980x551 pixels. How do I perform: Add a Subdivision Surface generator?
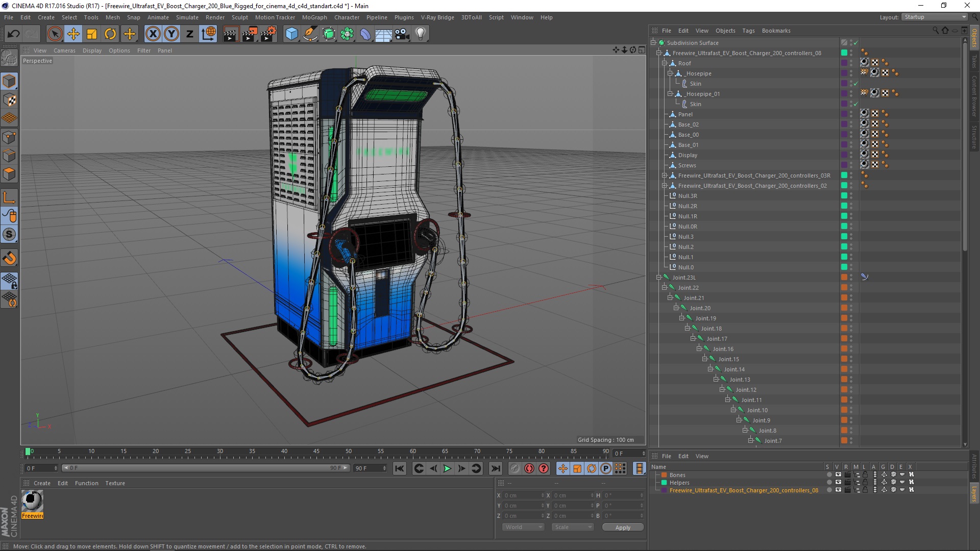(x=329, y=34)
